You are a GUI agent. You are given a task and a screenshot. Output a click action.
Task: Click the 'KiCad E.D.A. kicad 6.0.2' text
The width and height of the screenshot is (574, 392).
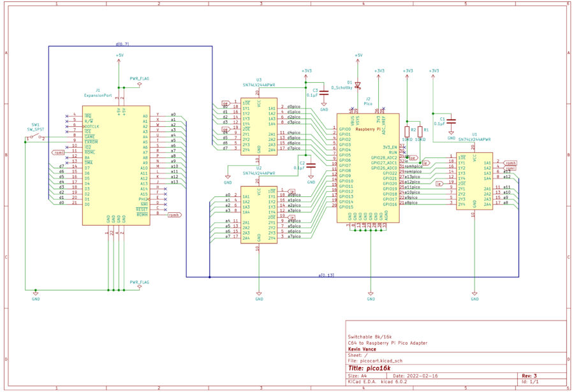[377, 381]
